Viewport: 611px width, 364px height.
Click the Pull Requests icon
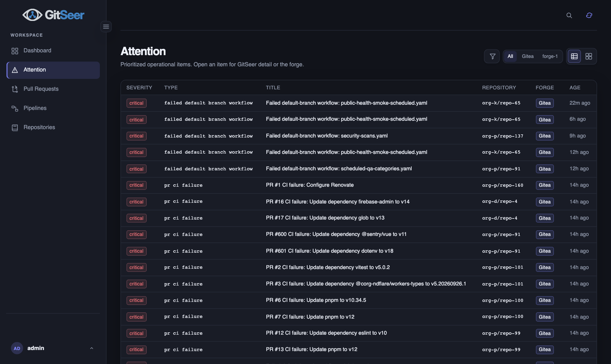tap(15, 89)
